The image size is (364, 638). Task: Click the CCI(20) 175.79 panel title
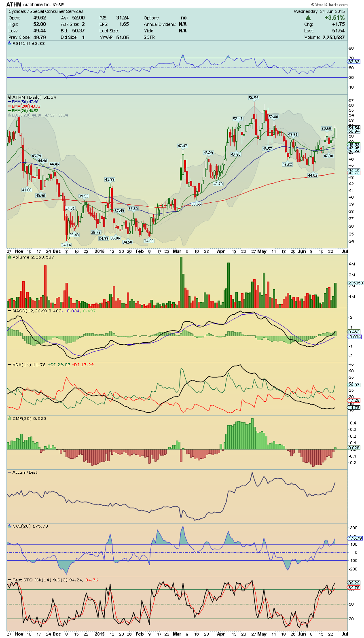[x=30, y=526]
